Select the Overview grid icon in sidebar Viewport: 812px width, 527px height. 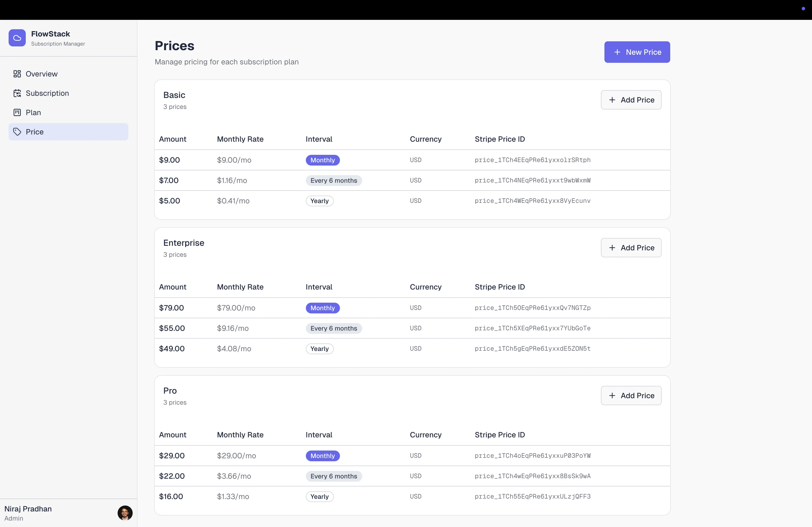17,74
